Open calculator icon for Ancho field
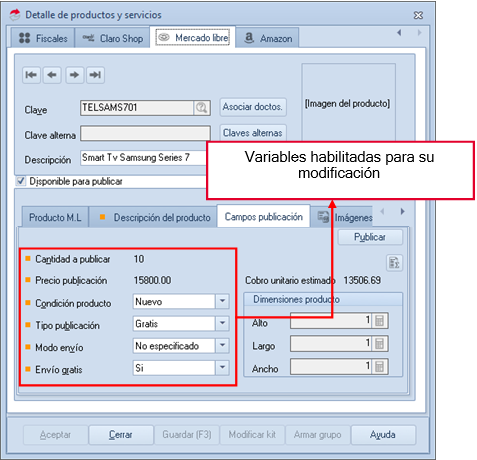Image resolution: width=477 pixels, height=460 pixels. click(x=379, y=366)
